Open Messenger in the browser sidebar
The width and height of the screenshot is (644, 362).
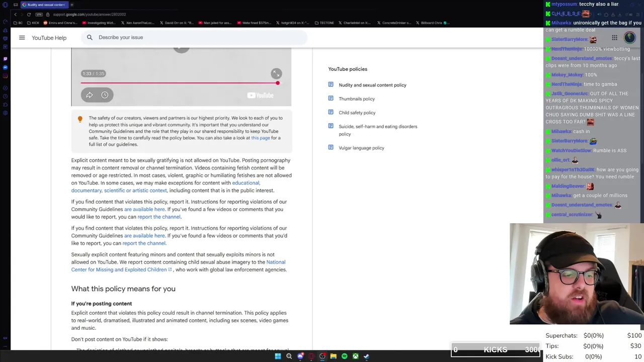(x=5, y=67)
